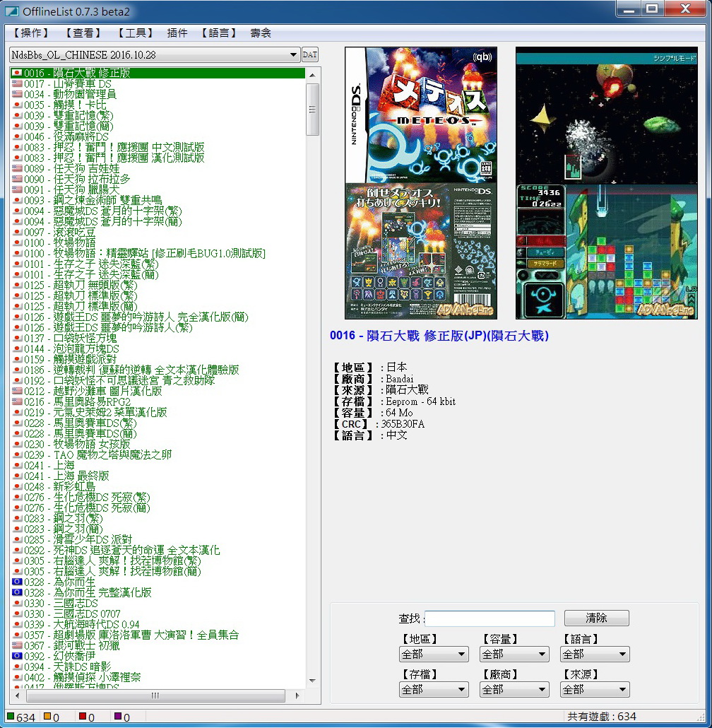Viewport: 712px width, 728px height.
Task: Click the flag icon beside 0144 泡泡龍方塊DS
Action: 17,348
